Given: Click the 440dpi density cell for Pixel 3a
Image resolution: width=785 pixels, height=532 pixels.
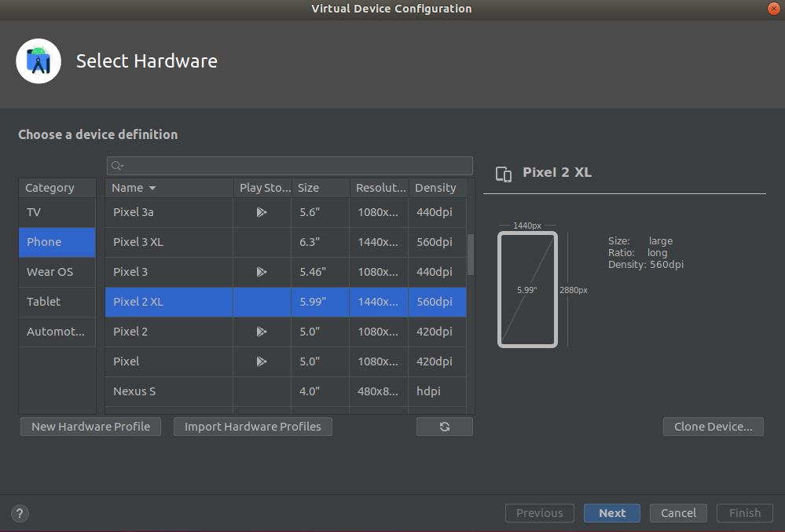Looking at the screenshot, I should click(438, 212).
